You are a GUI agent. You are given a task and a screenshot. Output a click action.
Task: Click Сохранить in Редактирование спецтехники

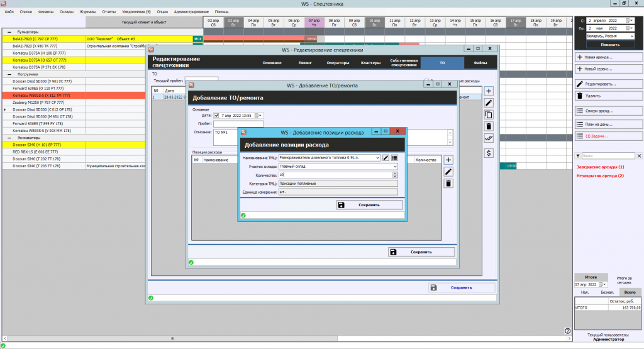pyautogui.click(x=462, y=288)
